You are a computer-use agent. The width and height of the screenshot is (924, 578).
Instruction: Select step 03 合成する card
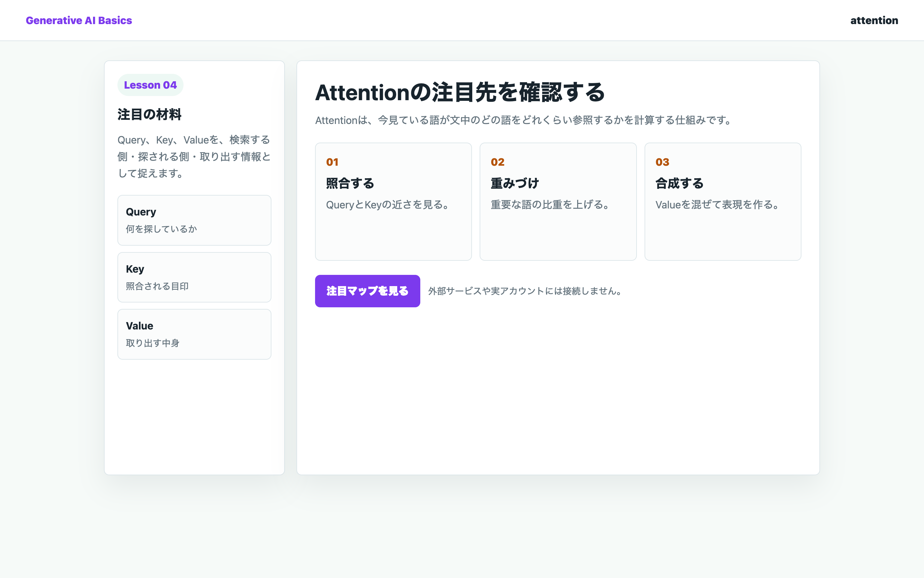pyautogui.click(x=723, y=201)
